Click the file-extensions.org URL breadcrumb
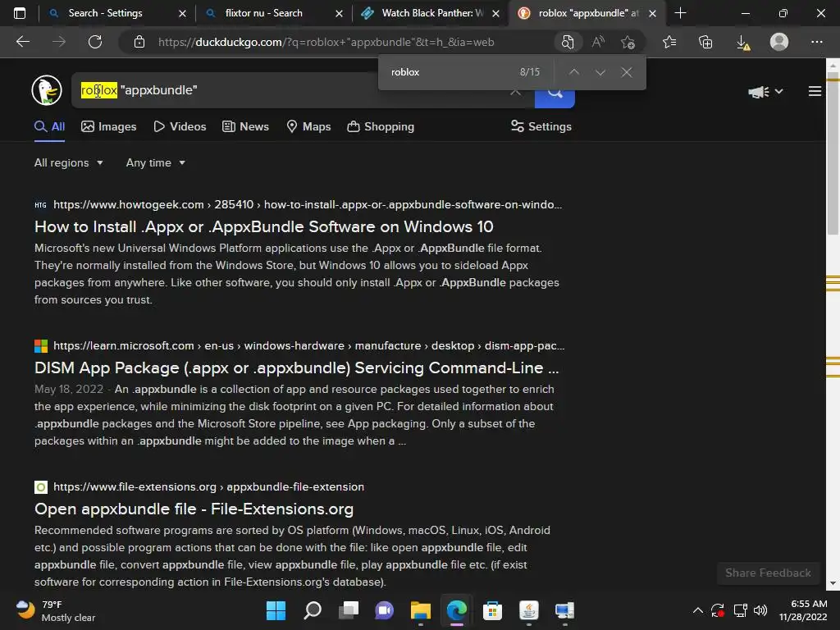 pos(208,487)
